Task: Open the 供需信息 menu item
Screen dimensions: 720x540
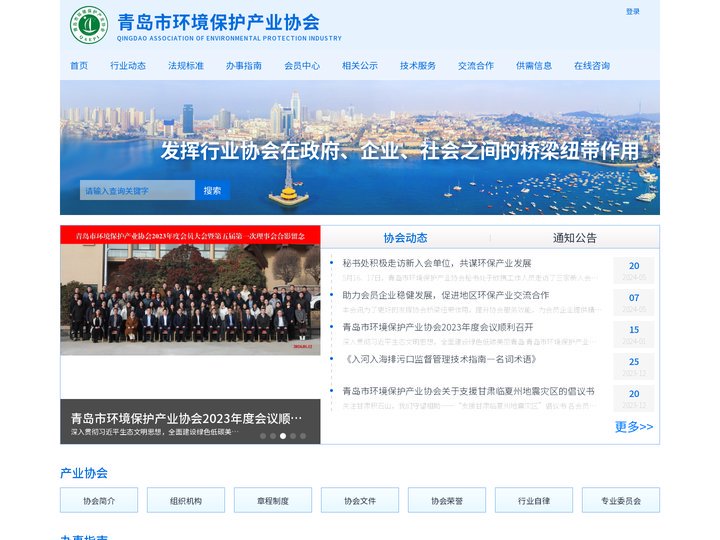Action: tap(534, 66)
